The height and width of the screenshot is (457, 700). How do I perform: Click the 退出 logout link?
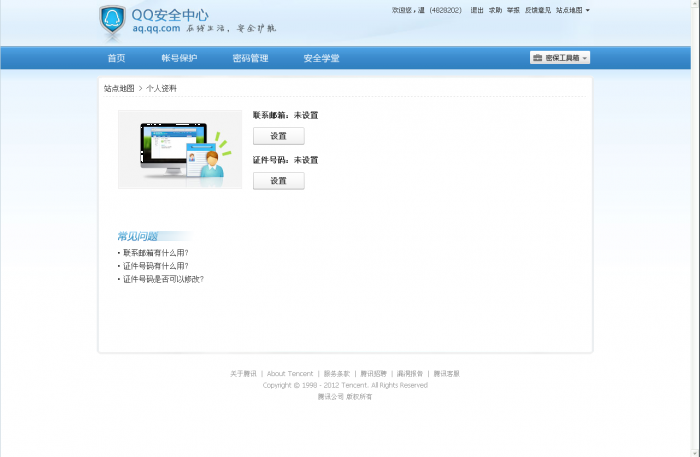coord(477,10)
